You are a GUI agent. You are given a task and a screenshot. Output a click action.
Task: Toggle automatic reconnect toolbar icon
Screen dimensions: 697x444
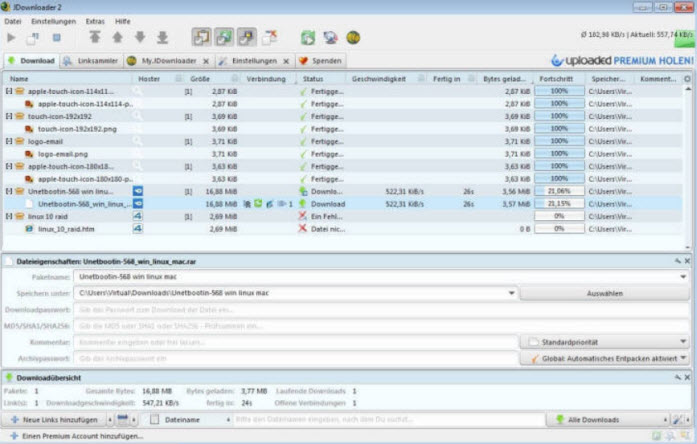pos(224,37)
